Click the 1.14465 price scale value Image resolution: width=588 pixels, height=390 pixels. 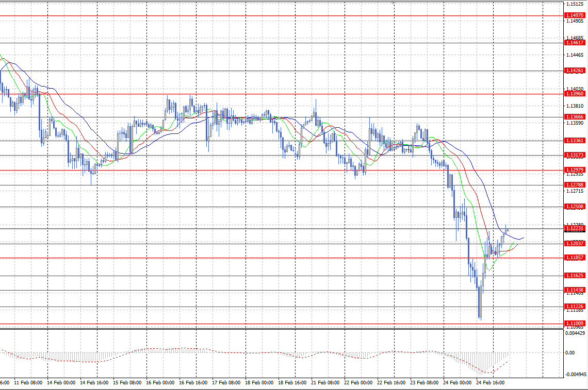click(x=575, y=55)
